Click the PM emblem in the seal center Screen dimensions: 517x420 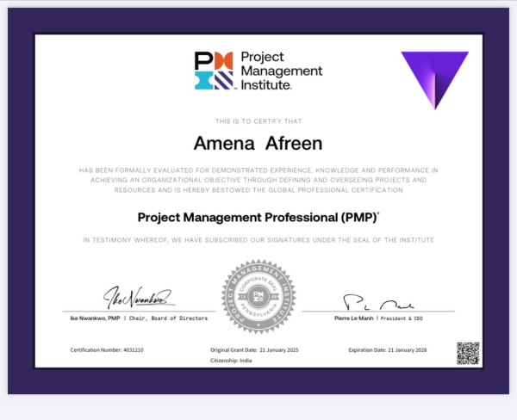pos(258,295)
